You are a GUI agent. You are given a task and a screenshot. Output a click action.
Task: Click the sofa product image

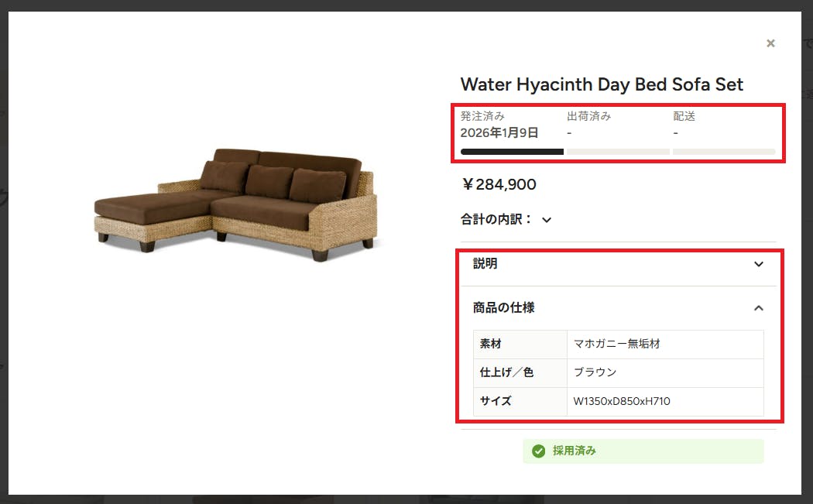pyautogui.click(x=236, y=205)
